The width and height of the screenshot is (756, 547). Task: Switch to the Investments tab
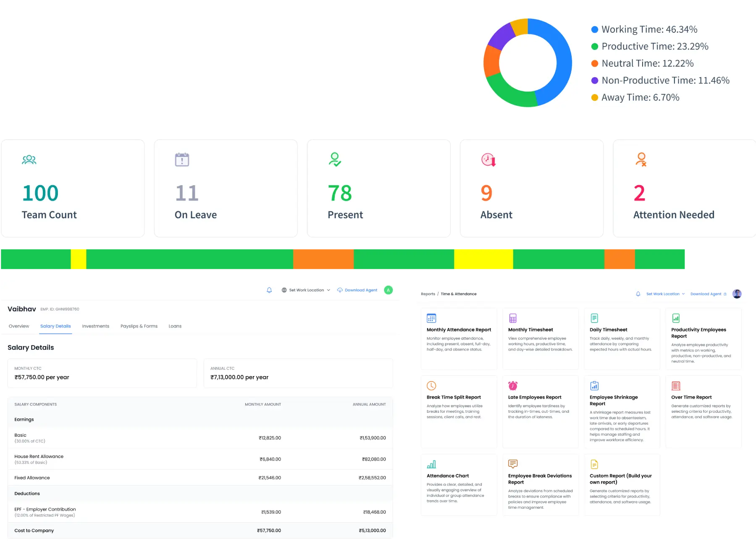click(x=95, y=326)
